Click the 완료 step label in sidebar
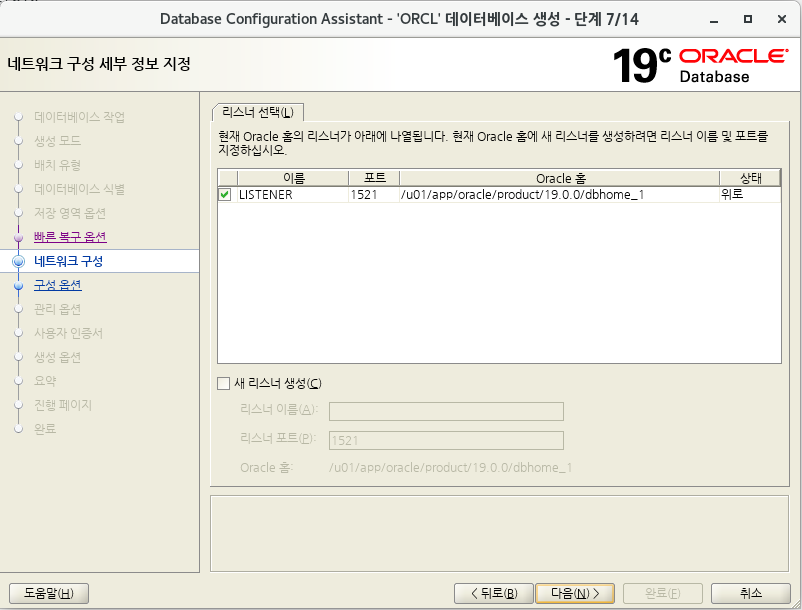Viewport: 802px width, 610px height. [x=45, y=428]
